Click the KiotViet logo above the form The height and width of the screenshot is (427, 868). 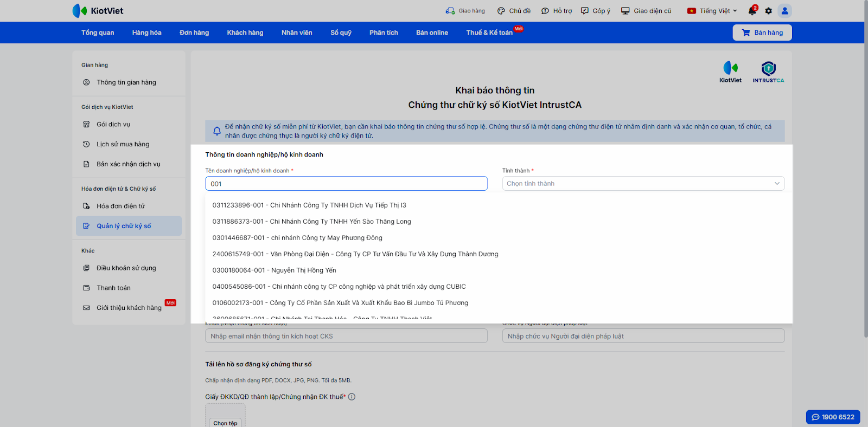point(730,72)
